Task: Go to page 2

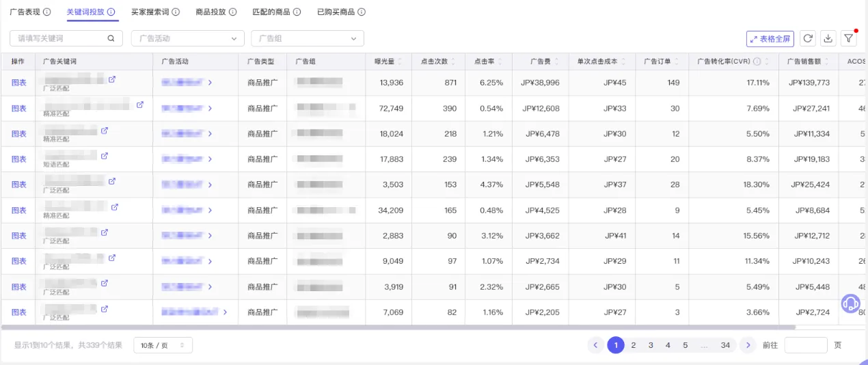Action: [x=634, y=345]
